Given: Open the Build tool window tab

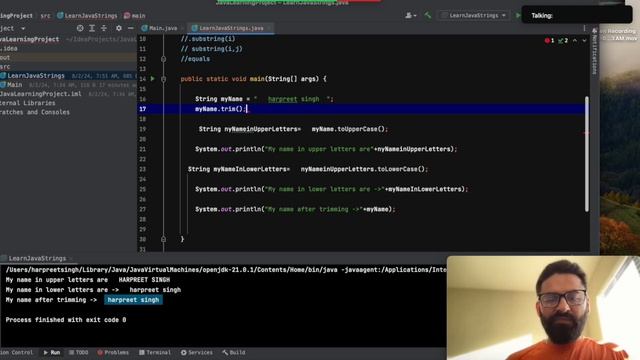Looking at the screenshot, I should click(234, 352).
